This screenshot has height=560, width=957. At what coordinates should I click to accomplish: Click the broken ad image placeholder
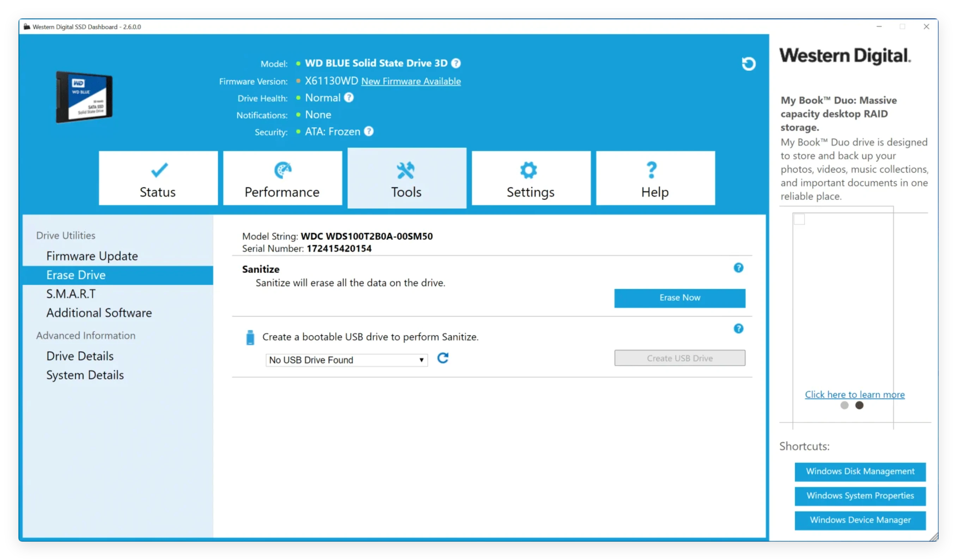tap(799, 219)
